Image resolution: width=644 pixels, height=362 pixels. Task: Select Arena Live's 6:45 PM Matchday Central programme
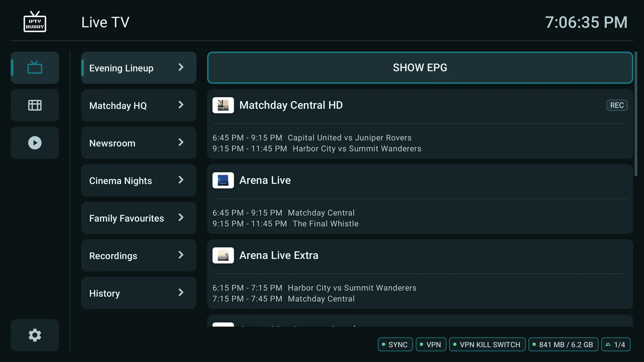(x=283, y=213)
